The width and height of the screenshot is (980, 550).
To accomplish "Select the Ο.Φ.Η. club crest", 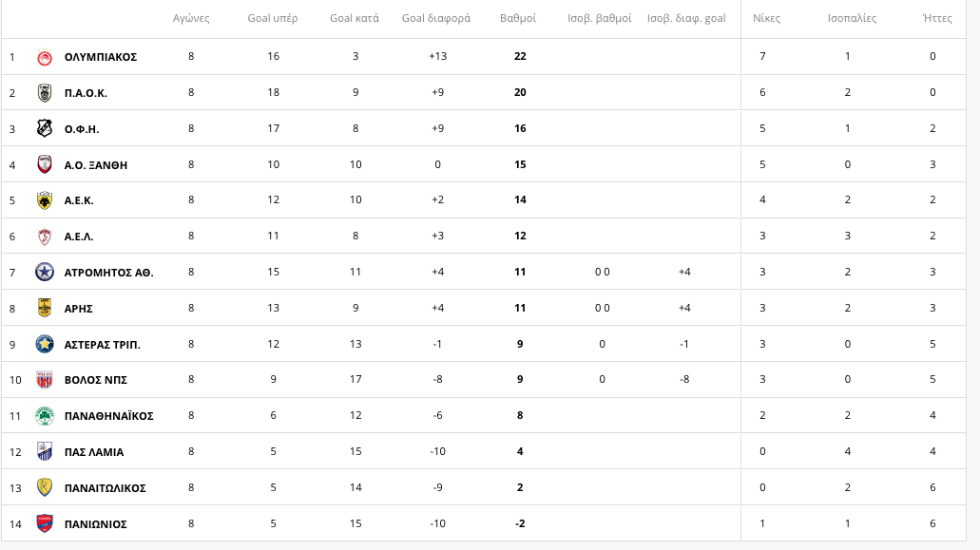I will [45, 128].
